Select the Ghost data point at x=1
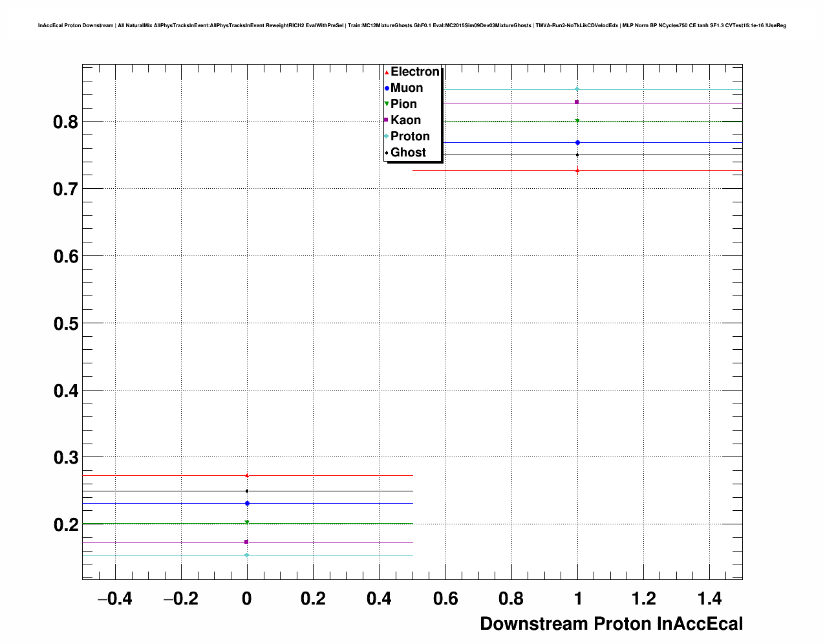The height and width of the screenshot is (644, 825). (577, 155)
